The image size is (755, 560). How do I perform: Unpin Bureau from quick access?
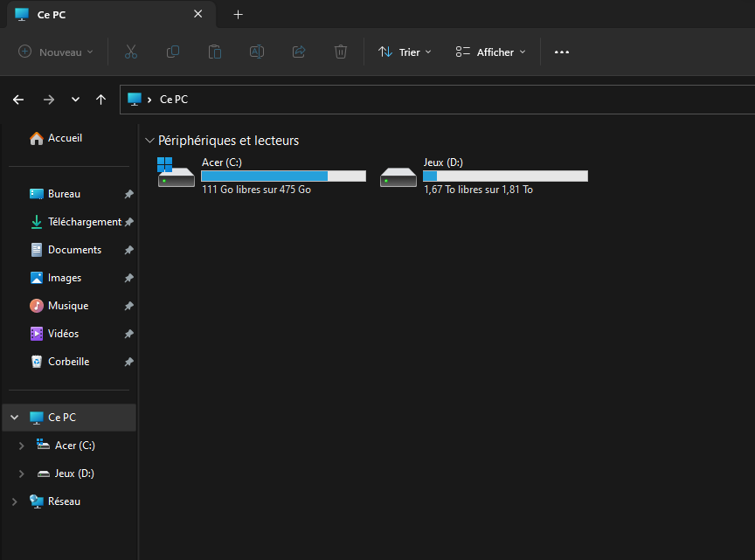tap(128, 194)
